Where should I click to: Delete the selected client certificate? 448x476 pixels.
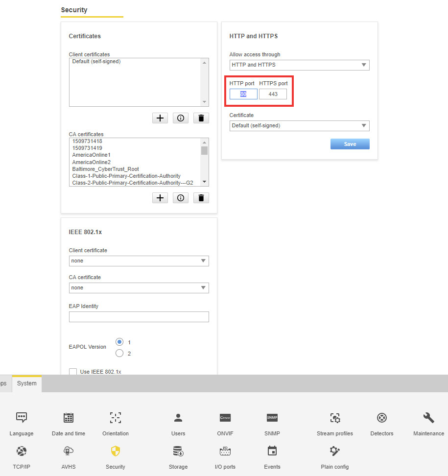(201, 118)
